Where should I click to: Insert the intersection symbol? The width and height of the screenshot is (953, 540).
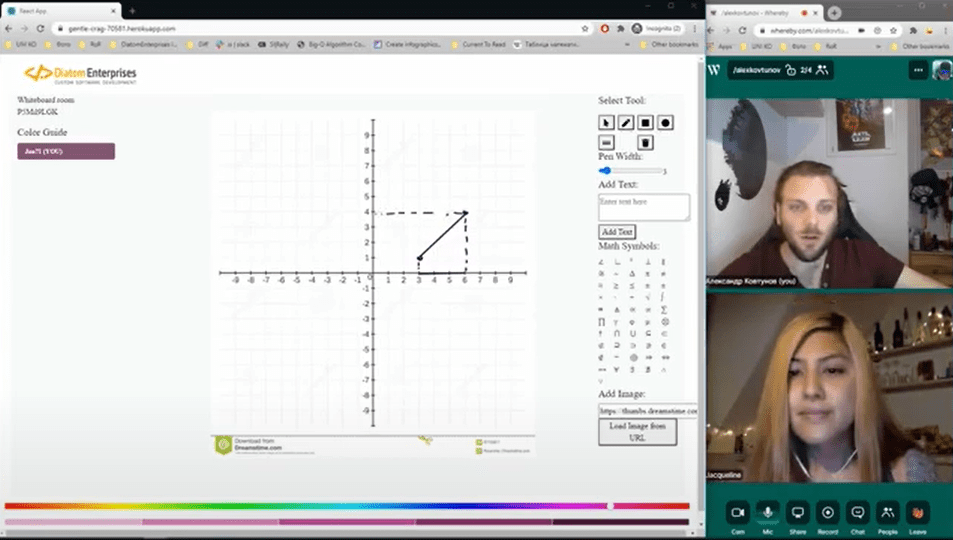click(x=617, y=334)
